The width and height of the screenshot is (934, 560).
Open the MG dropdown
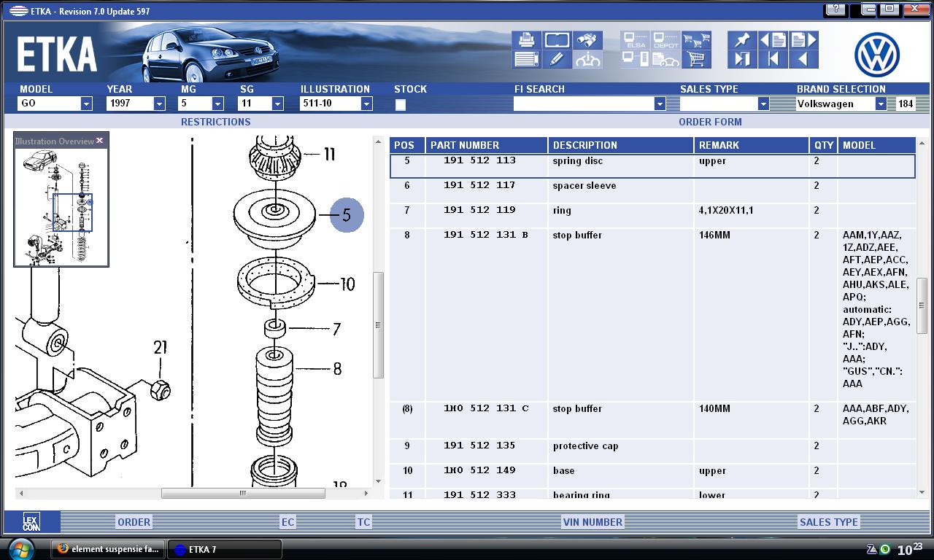click(217, 104)
